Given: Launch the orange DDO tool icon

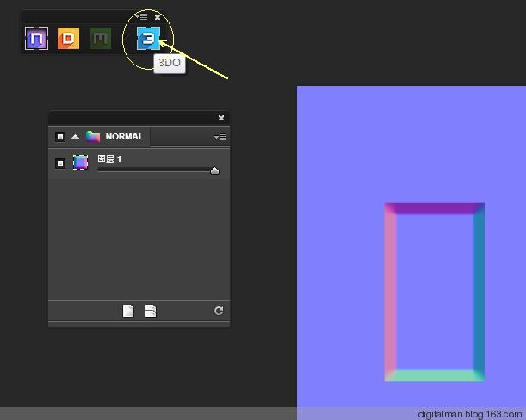Looking at the screenshot, I should 68,38.
